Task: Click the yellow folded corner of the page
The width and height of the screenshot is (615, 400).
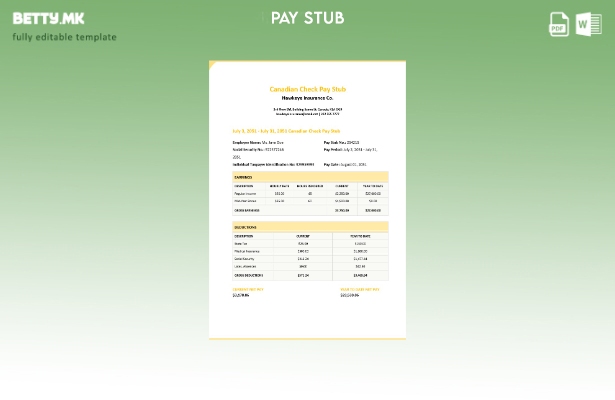Action: [x=213, y=65]
